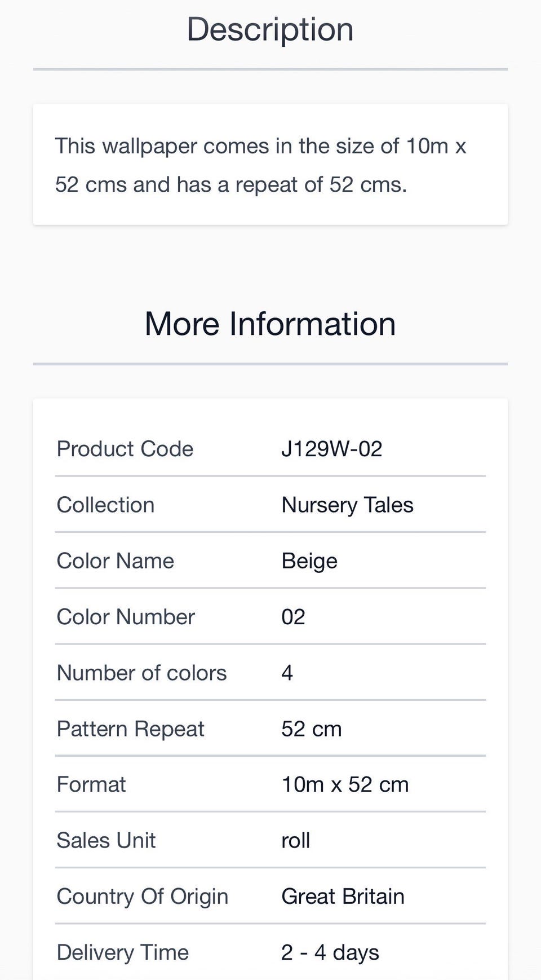The width and height of the screenshot is (541, 980).
Task: Click the Collection row label
Action: 105,505
